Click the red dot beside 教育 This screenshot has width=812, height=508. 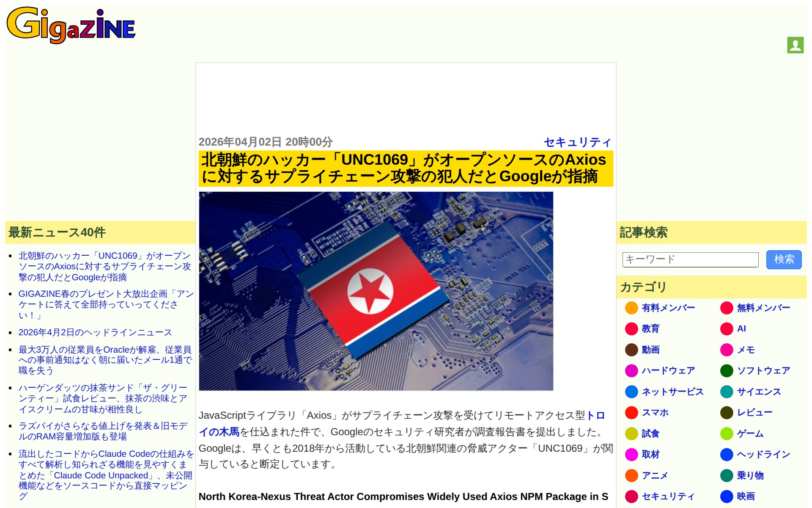(631, 329)
